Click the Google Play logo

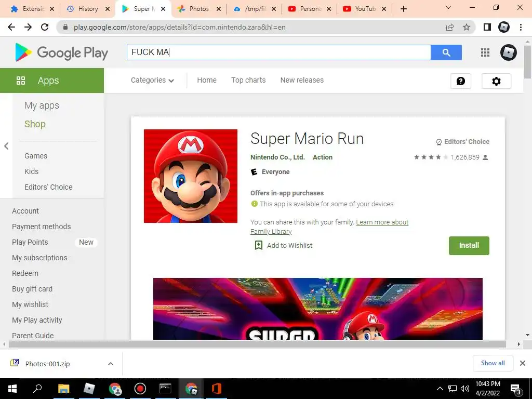pyautogui.click(x=61, y=52)
